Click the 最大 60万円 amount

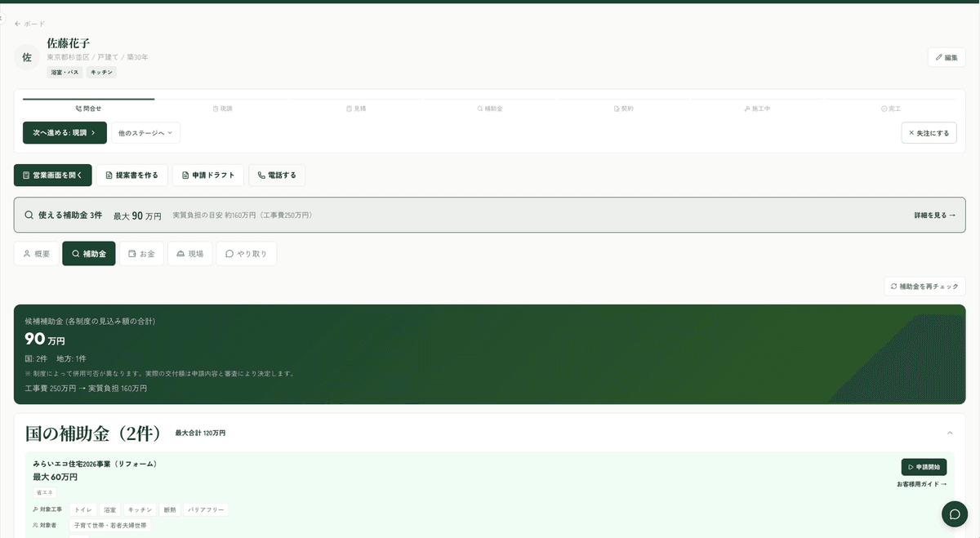click(x=55, y=477)
